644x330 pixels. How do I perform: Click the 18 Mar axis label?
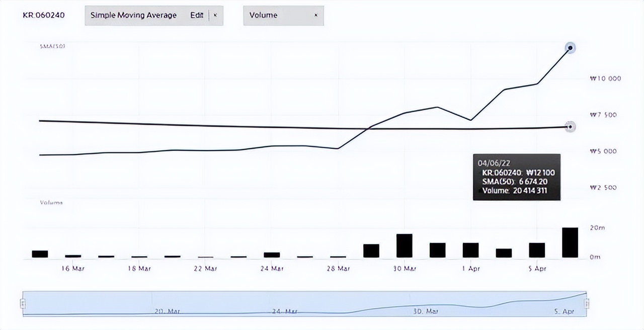139,269
